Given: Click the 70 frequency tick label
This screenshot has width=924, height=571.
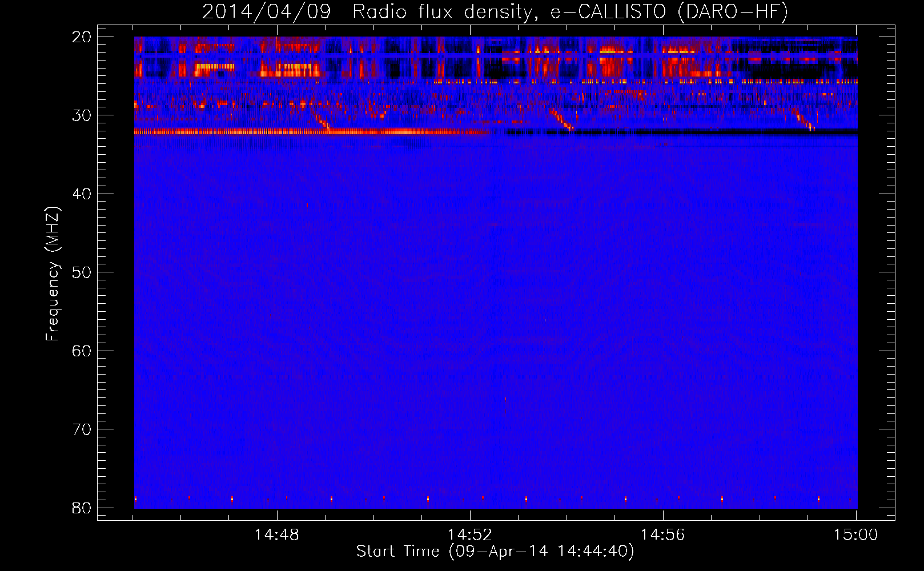Looking at the screenshot, I should pyautogui.click(x=82, y=429).
